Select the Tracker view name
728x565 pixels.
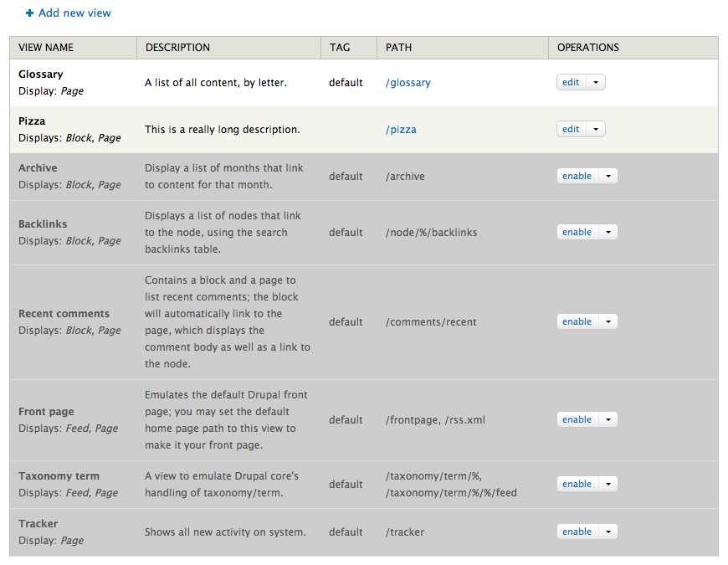tap(38, 524)
